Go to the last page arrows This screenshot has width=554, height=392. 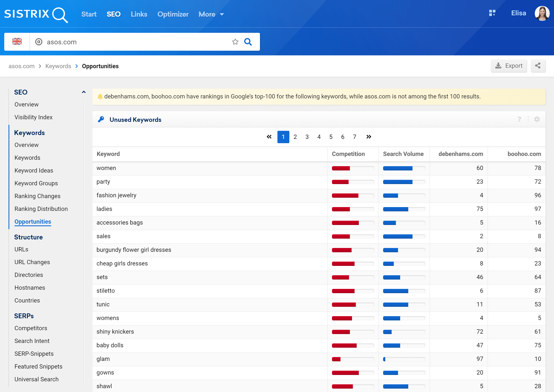click(369, 137)
